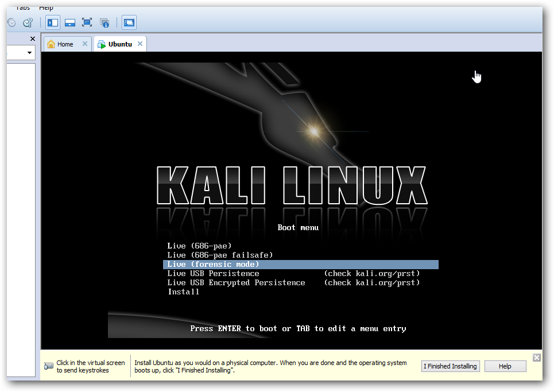
Task: Close the Ubuntu tab
Action: (141, 44)
